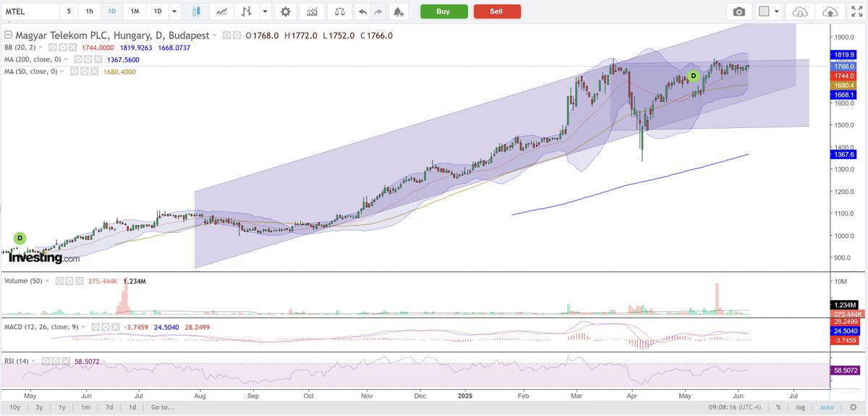Open BB indicator settings gear
The width and height of the screenshot is (868, 416).
[63, 47]
